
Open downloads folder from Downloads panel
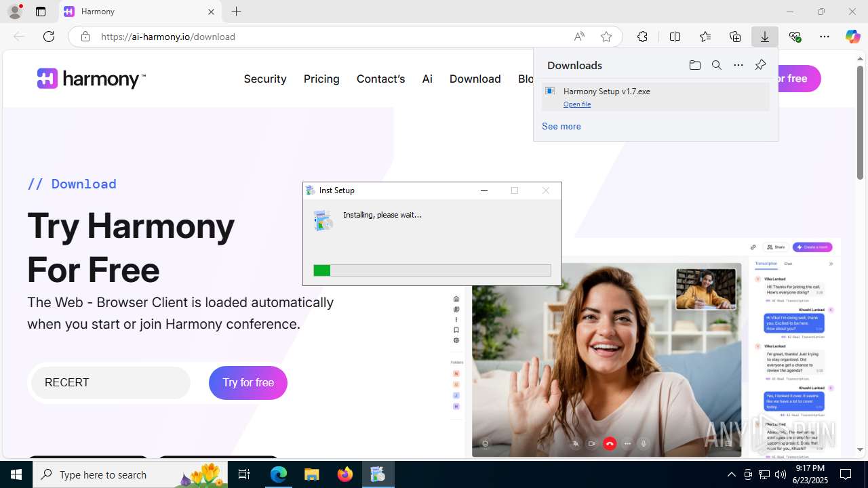(x=694, y=65)
